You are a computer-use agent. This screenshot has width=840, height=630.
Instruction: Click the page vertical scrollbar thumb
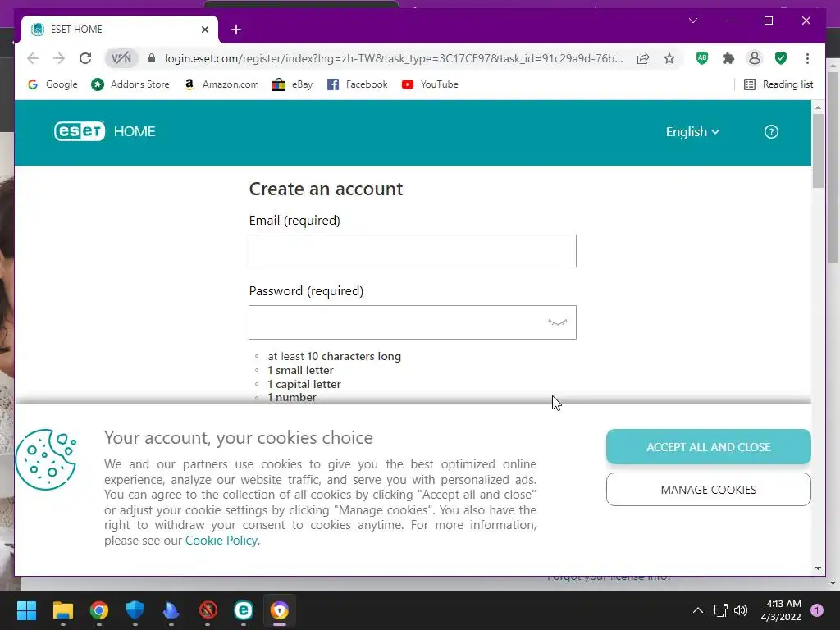click(818, 151)
